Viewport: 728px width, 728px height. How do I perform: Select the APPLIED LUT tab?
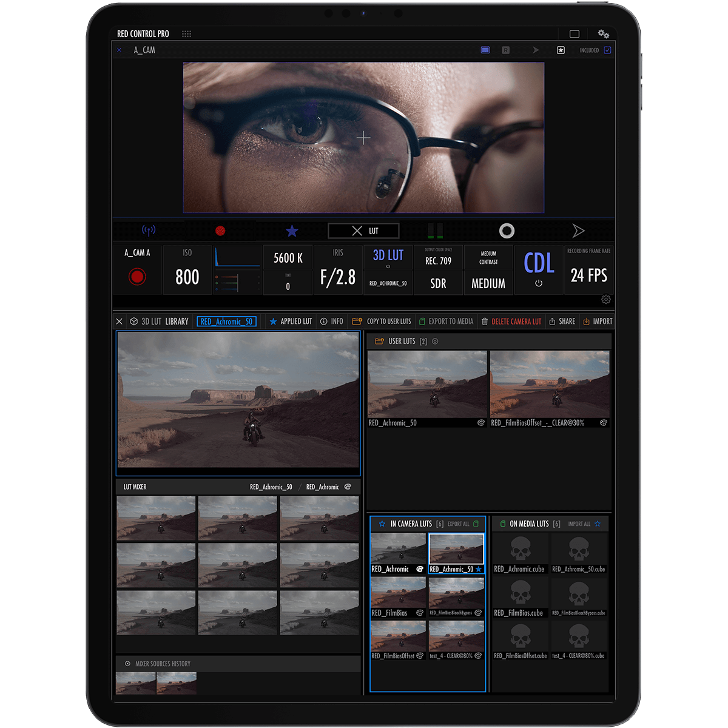[290, 321]
